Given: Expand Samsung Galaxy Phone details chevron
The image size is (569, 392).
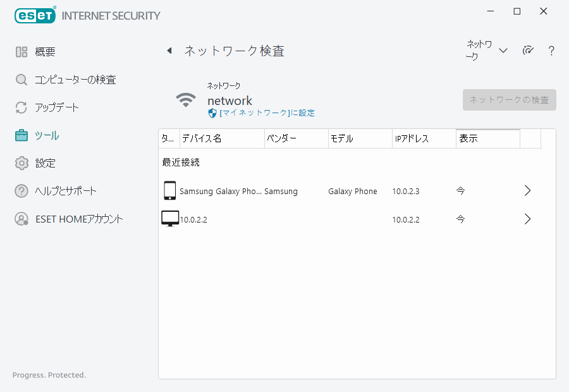Looking at the screenshot, I should point(528,191).
